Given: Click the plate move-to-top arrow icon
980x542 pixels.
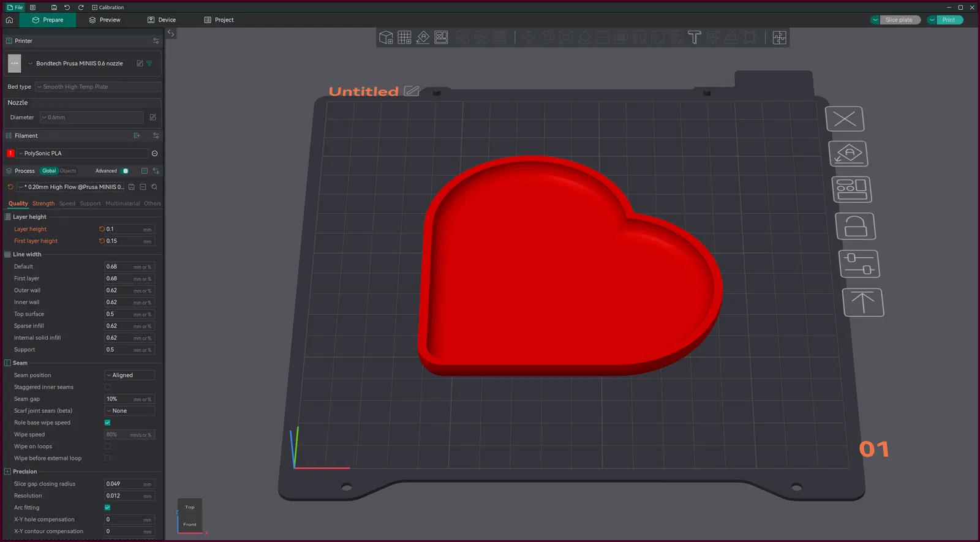Looking at the screenshot, I should pos(863,303).
